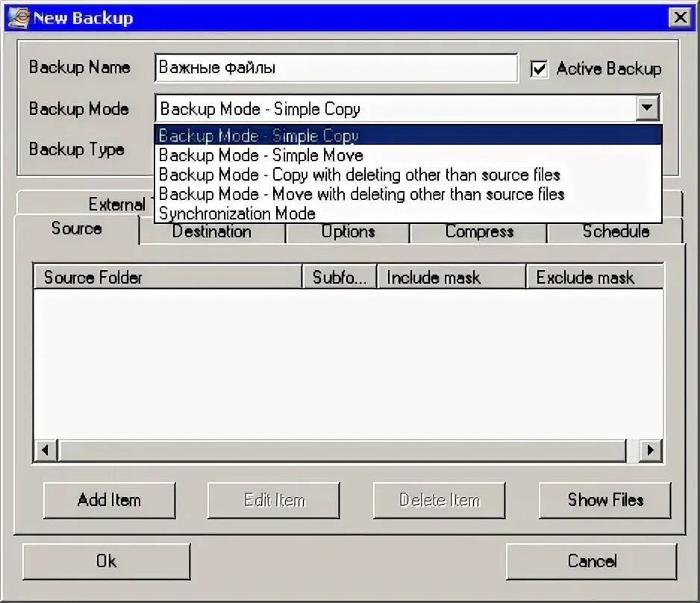This screenshot has height=603, width=700.
Task: Go to the Compress tab
Action: (479, 231)
